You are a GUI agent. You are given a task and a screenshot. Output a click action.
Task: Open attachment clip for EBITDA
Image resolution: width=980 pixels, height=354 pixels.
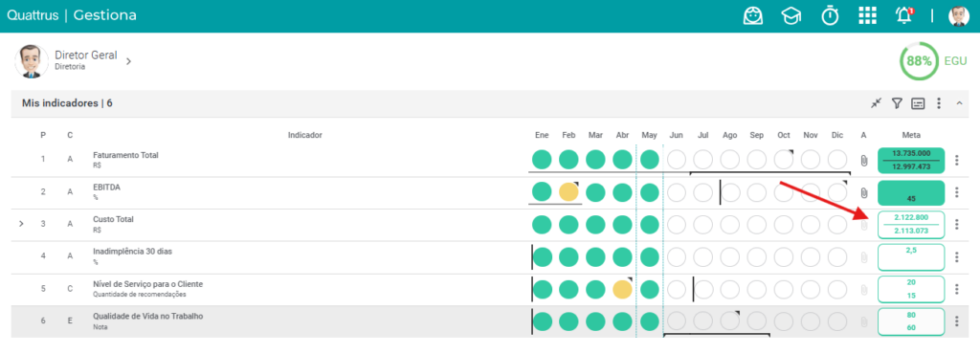(864, 193)
